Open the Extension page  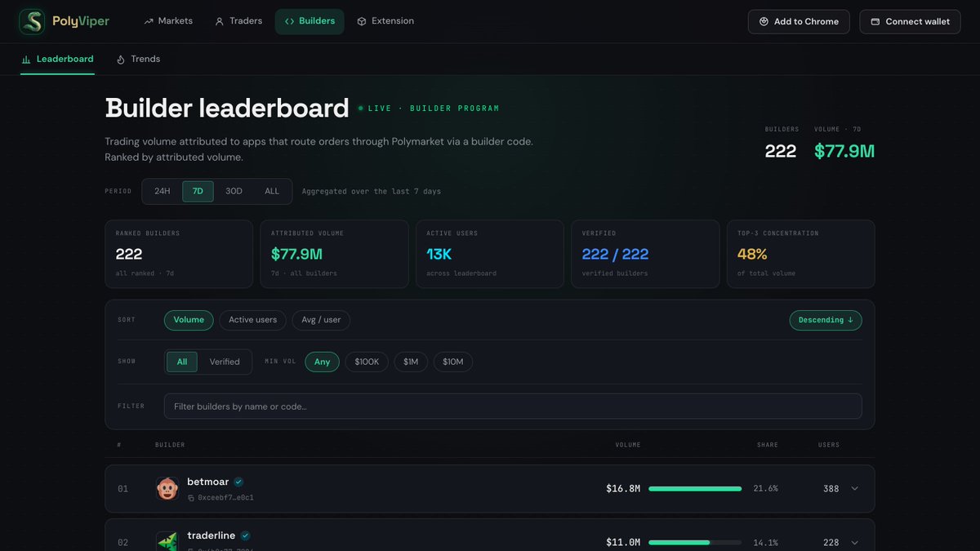click(x=385, y=21)
